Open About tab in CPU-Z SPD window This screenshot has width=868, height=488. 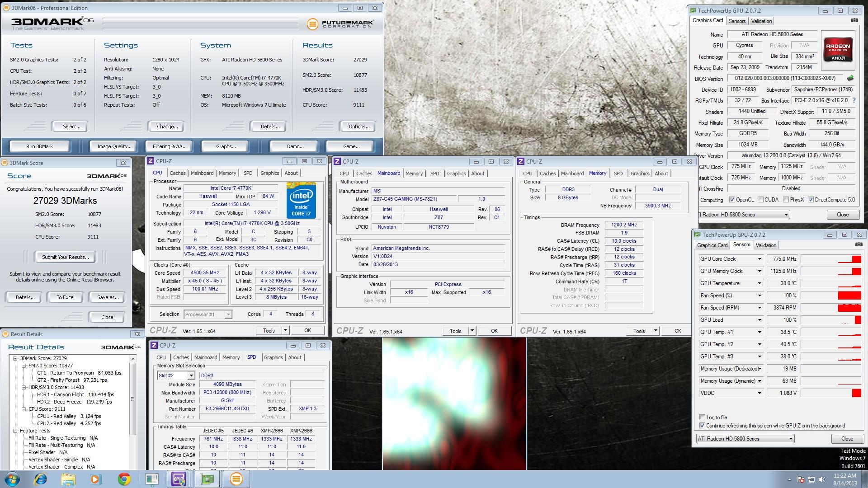(x=295, y=357)
